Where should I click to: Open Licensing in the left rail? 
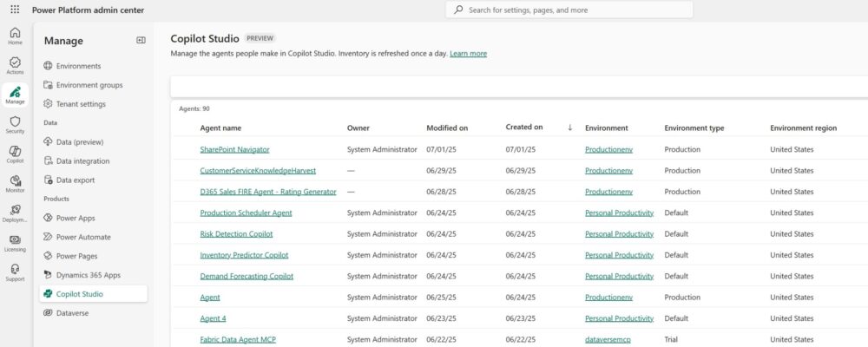coord(15,243)
